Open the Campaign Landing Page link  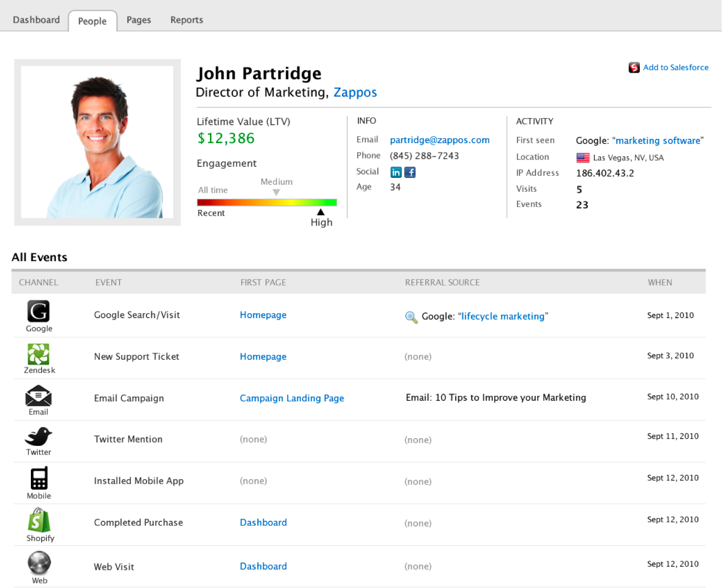(x=292, y=398)
